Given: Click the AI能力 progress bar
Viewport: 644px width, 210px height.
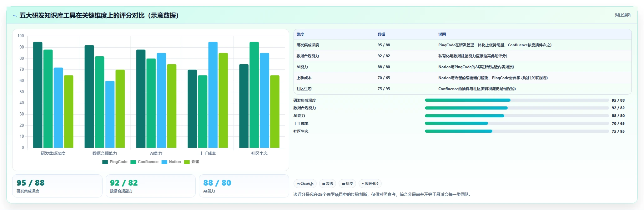Looking at the screenshot, I should [517, 116].
